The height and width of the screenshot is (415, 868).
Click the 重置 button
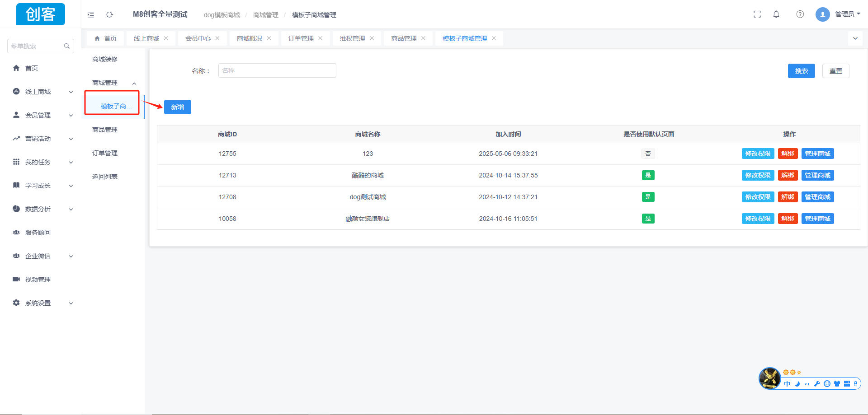coord(835,71)
